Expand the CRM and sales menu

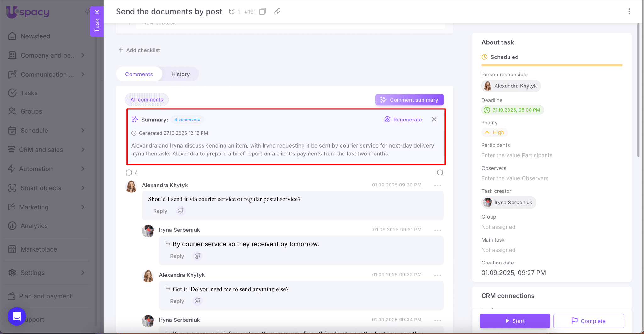47,150
